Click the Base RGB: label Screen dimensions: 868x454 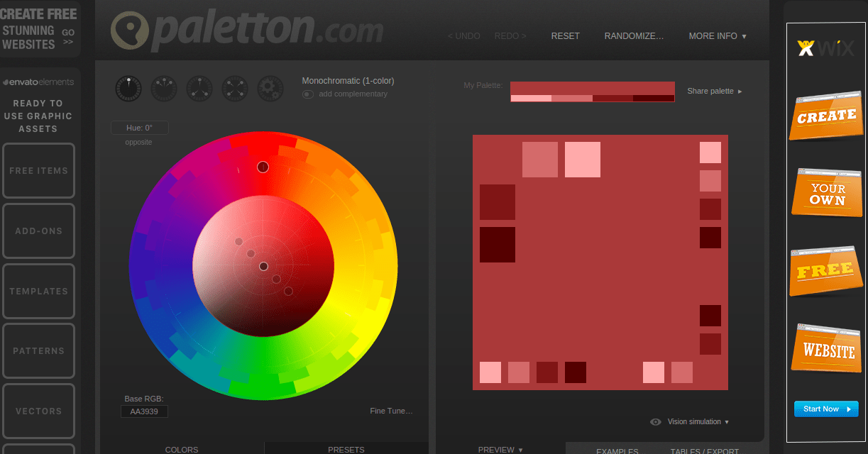pos(144,399)
